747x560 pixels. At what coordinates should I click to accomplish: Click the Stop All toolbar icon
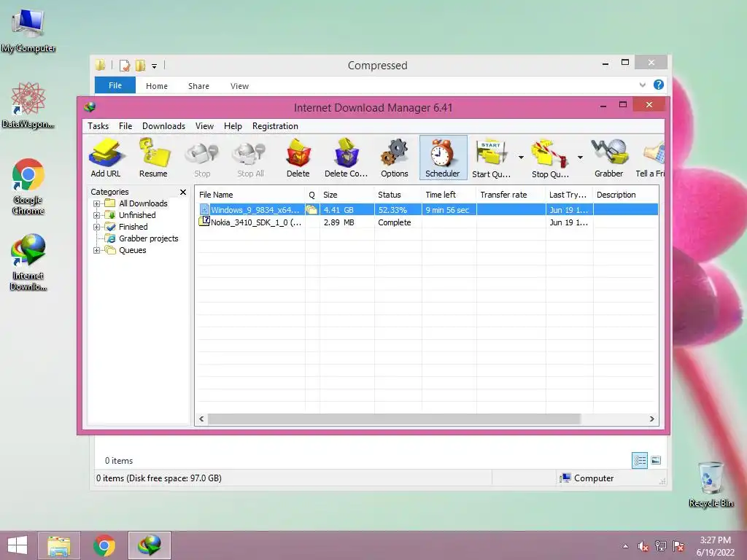(x=251, y=158)
